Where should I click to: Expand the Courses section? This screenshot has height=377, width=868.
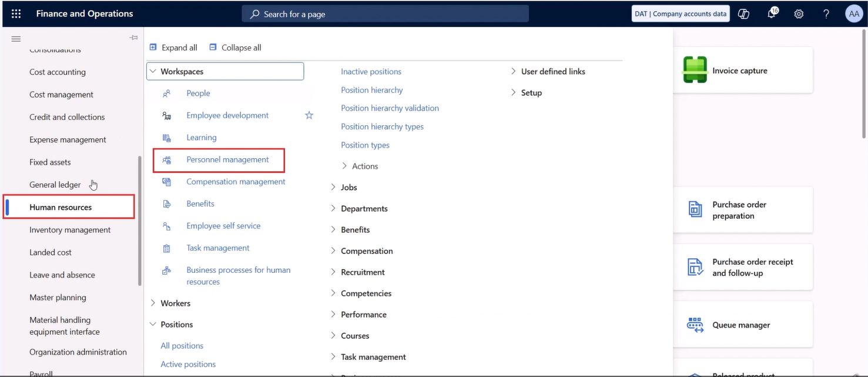pos(333,335)
